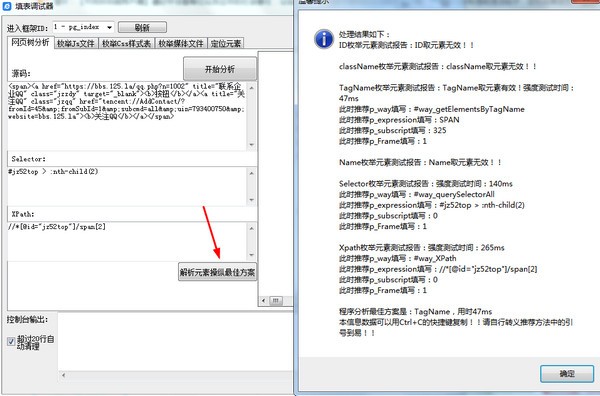This screenshot has height=396, width=600.
Task: Click the XPath text field
Action: [x=127, y=241]
